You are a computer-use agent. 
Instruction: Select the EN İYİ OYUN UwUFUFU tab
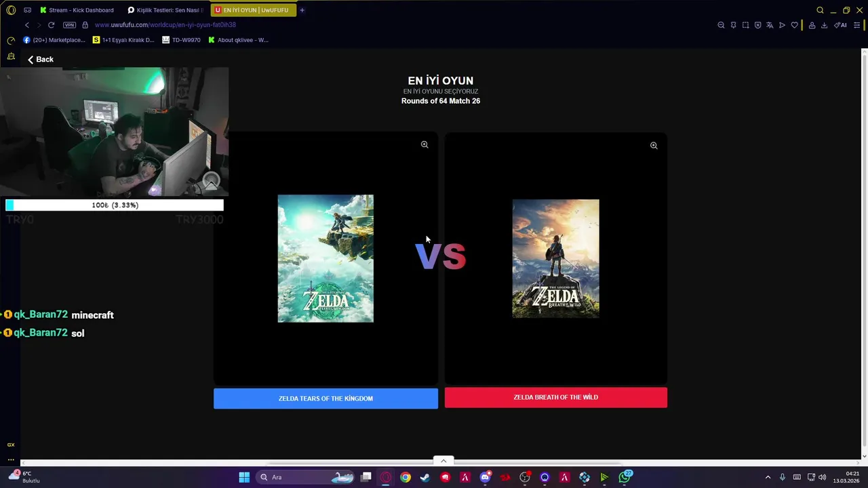tap(253, 10)
